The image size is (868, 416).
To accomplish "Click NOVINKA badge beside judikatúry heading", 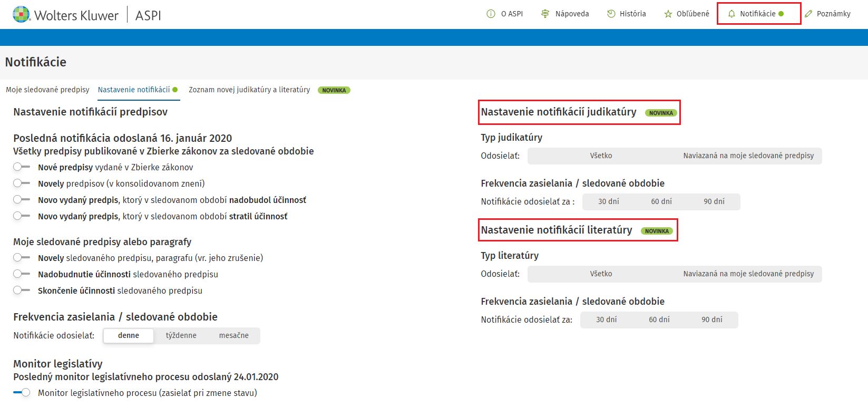I will coord(661,113).
